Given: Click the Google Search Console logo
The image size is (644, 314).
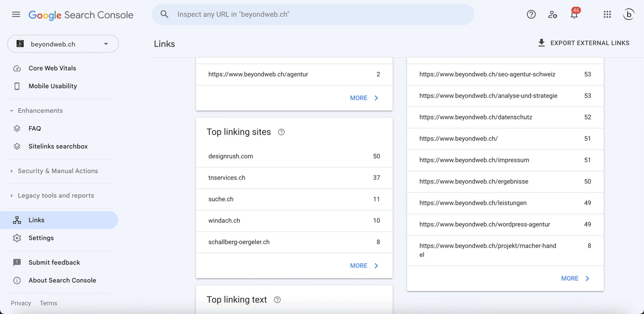Looking at the screenshot, I should [x=81, y=15].
